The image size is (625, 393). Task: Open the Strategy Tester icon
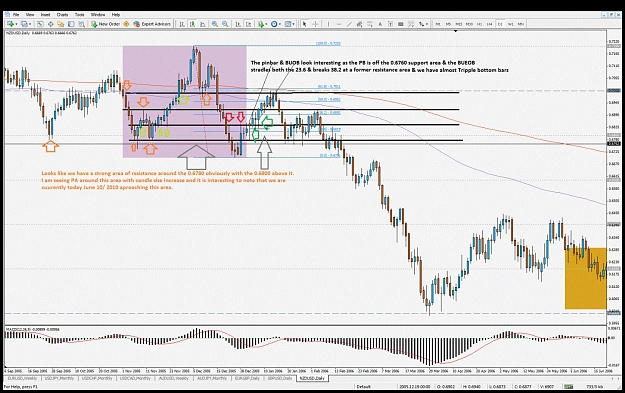(x=81, y=24)
